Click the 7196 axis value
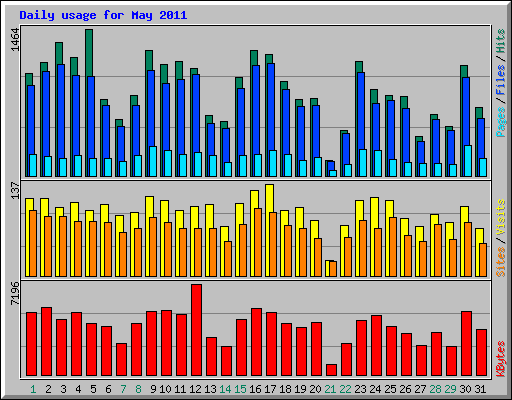The width and height of the screenshot is (512, 400). tap(16, 293)
